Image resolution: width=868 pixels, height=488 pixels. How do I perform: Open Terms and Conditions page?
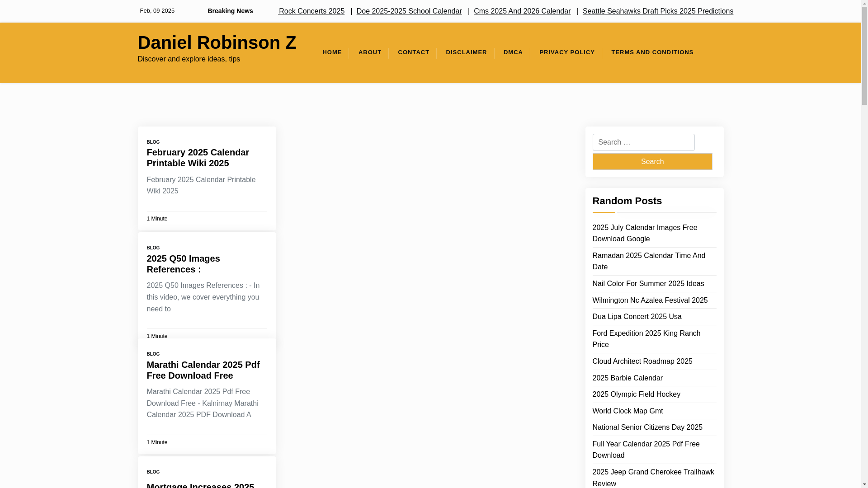[652, 52]
